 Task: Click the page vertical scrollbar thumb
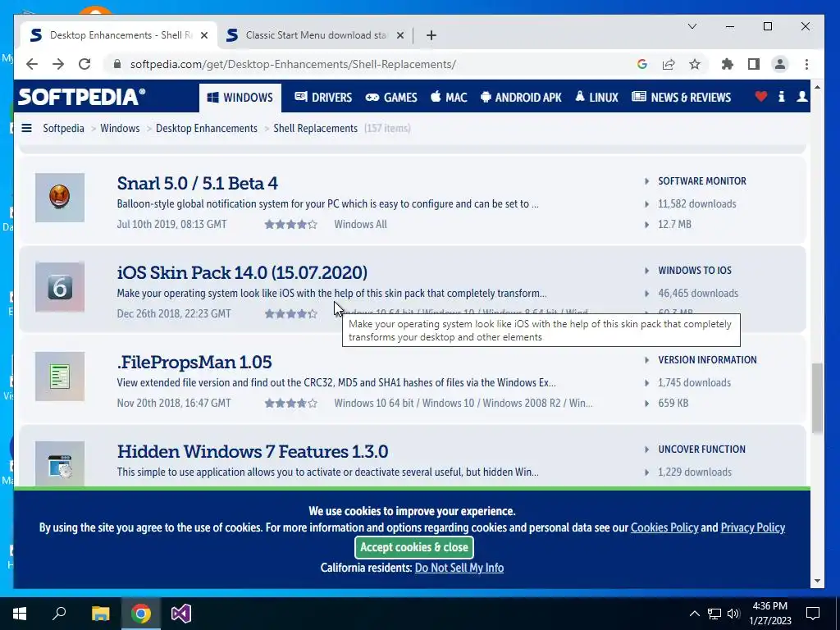[x=817, y=398]
